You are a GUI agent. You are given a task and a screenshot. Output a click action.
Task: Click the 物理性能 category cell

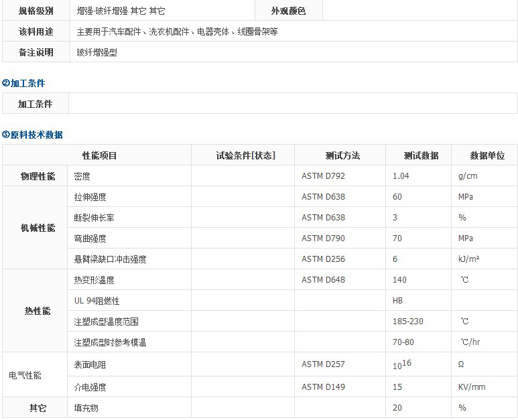(38, 176)
